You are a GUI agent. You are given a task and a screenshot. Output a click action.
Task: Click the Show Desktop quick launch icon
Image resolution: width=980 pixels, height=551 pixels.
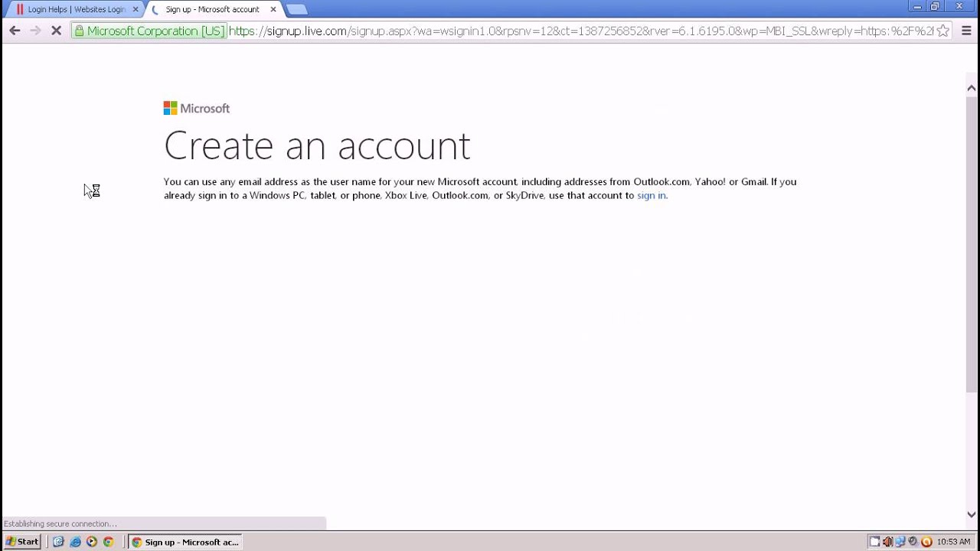[58, 542]
